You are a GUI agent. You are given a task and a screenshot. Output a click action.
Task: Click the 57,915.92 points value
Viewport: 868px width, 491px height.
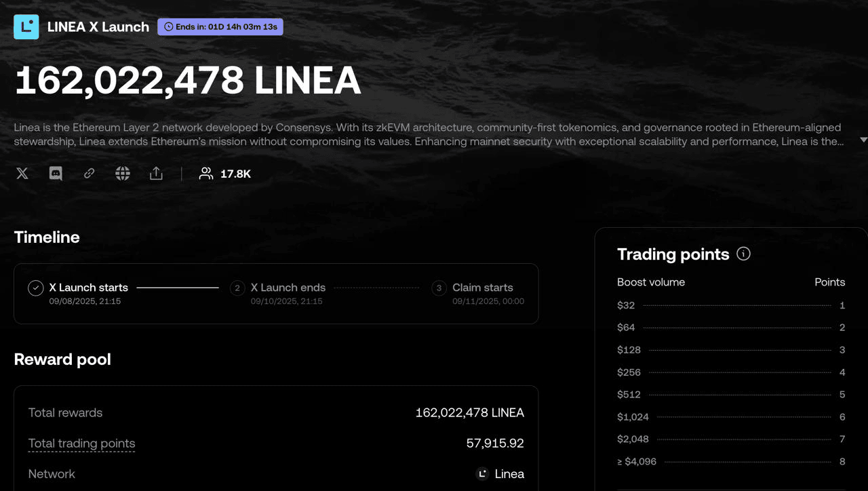495,444
